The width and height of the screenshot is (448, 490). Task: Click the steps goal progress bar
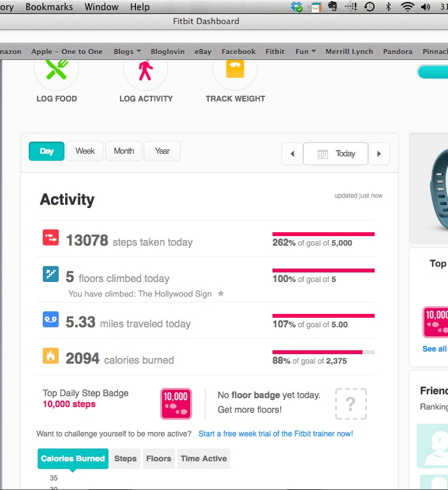click(x=324, y=234)
